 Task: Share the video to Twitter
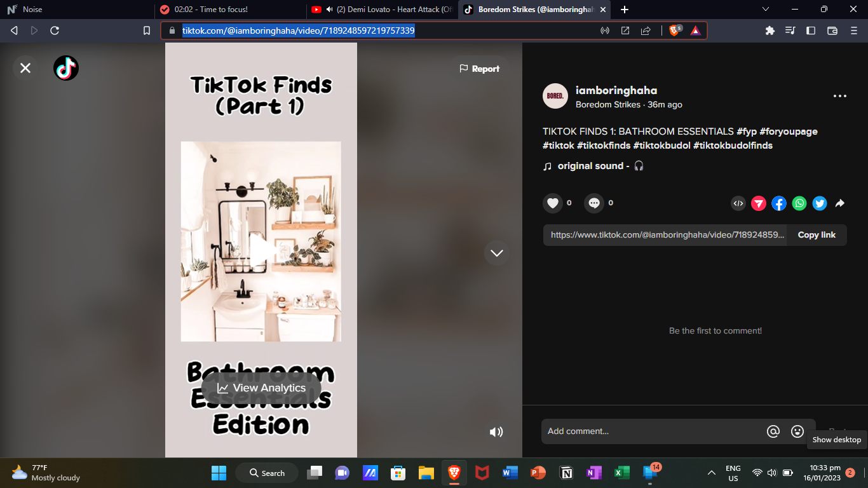coord(820,203)
